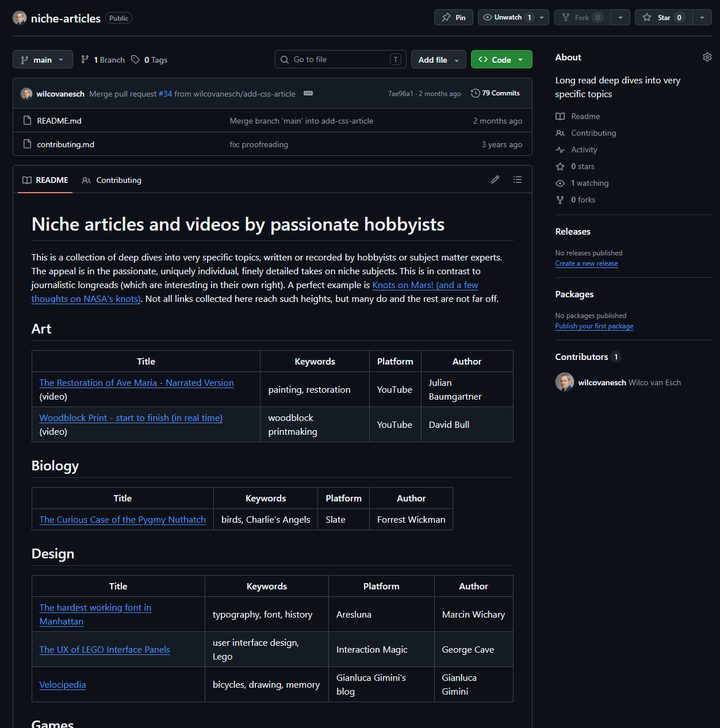Open The Curious Case of the Pygmy Nuthatch
Image resolution: width=720 pixels, height=728 pixels.
[122, 520]
